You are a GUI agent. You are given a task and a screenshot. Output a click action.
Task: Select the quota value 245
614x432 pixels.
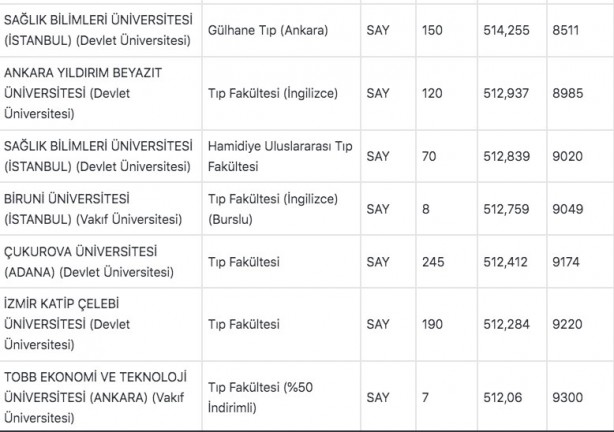tap(433, 263)
